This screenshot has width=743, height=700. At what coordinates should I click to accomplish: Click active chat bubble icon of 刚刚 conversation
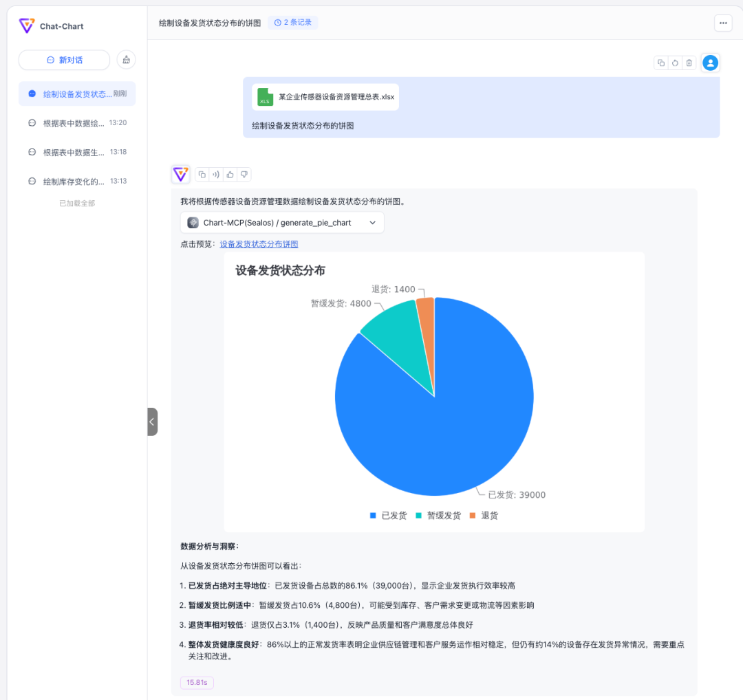point(32,94)
